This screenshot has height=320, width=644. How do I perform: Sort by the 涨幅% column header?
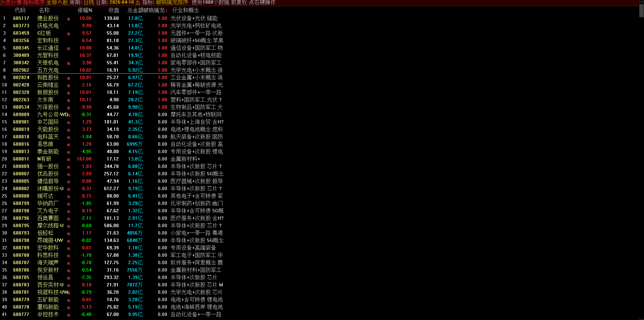pyautogui.click(x=85, y=10)
